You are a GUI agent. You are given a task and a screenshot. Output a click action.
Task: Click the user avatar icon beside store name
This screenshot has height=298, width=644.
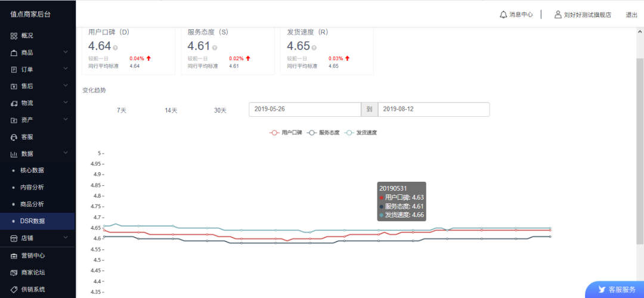tap(558, 14)
